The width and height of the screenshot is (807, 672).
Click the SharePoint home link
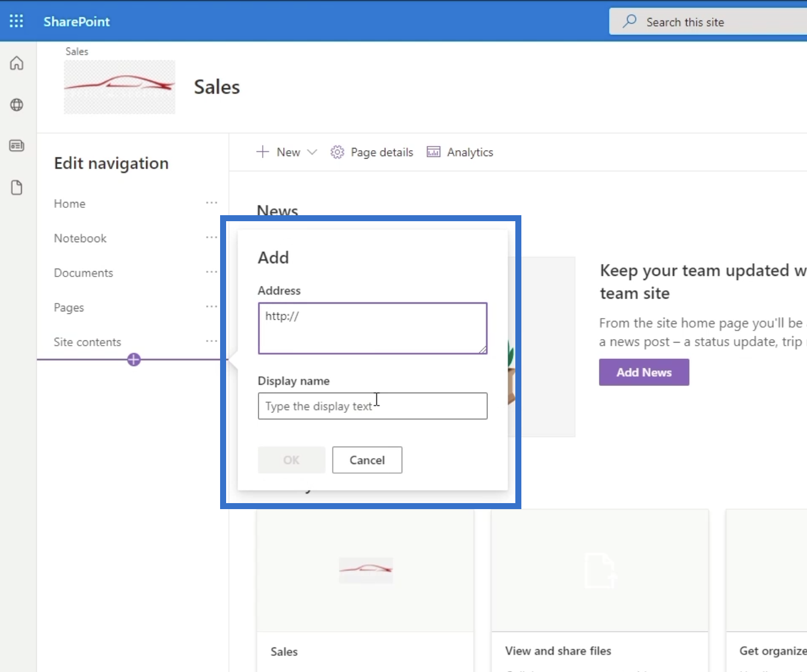pyautogui.click(x=76, y=22)
